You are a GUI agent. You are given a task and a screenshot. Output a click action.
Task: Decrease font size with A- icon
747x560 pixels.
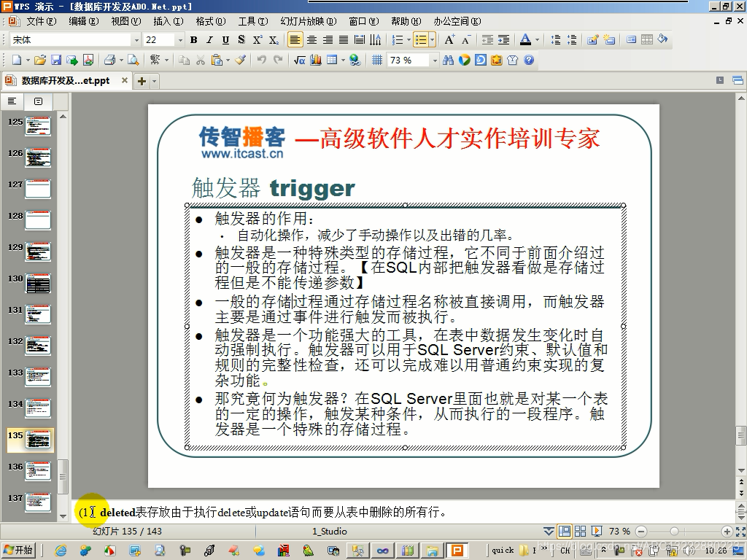click(x=466, y=40)
